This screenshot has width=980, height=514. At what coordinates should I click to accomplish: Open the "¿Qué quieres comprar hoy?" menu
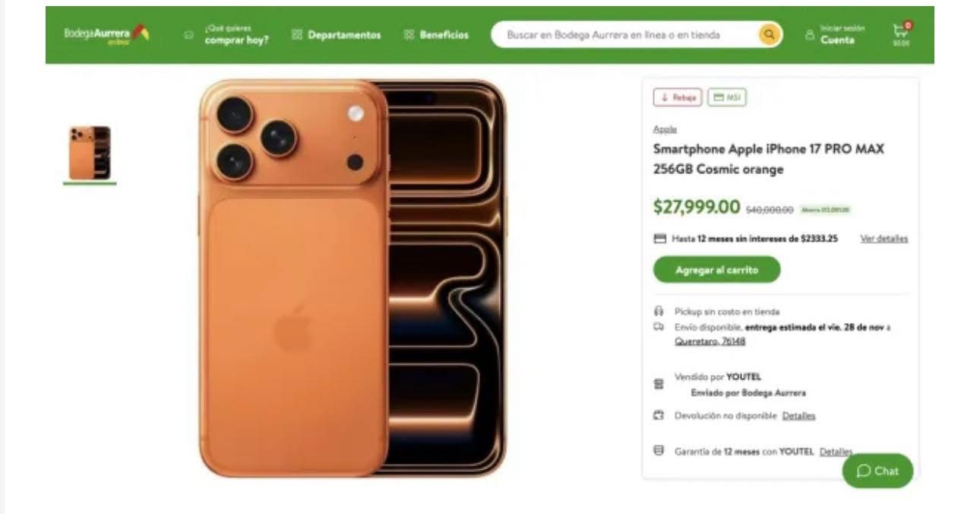click(x=236, y=35)
